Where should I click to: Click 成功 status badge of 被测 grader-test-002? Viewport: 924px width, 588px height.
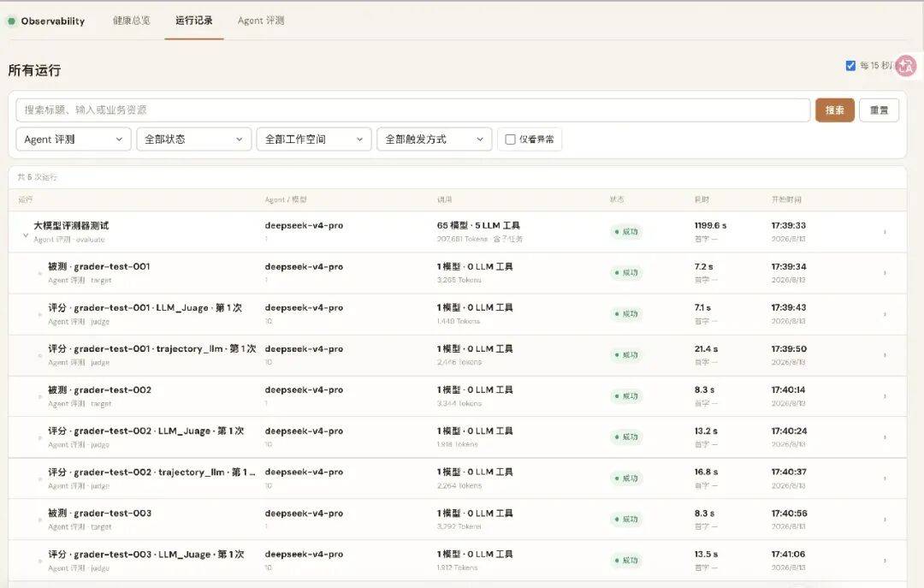(626, 396)
